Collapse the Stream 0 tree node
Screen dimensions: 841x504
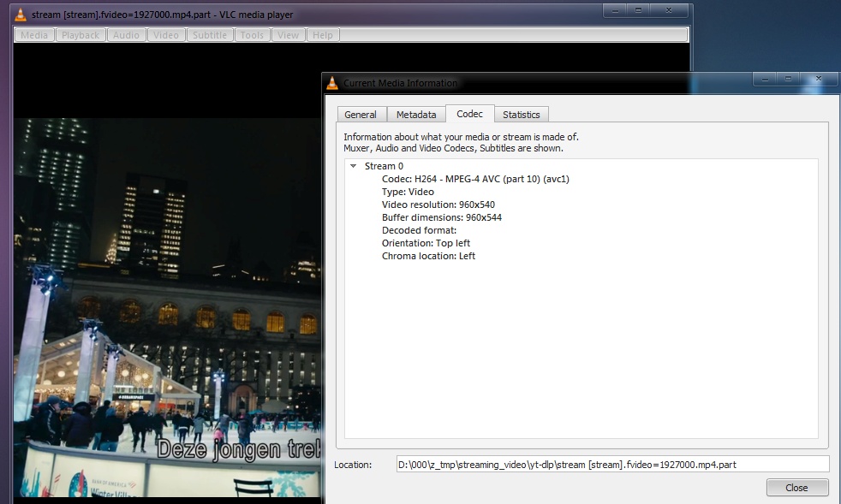pyautogui.click(x=354, y=166)
